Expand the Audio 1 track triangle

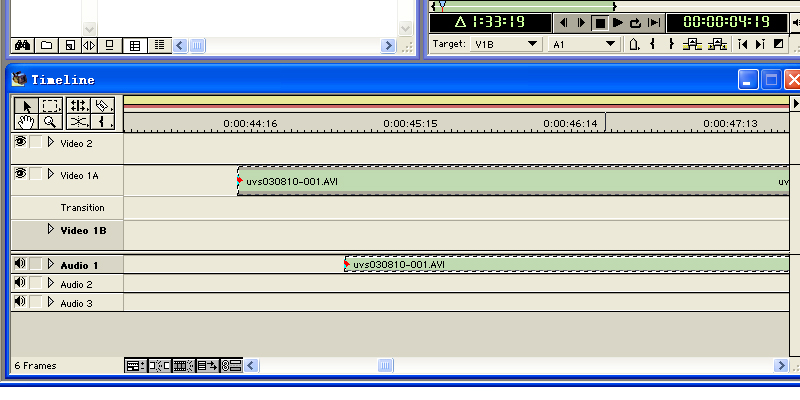51,264
